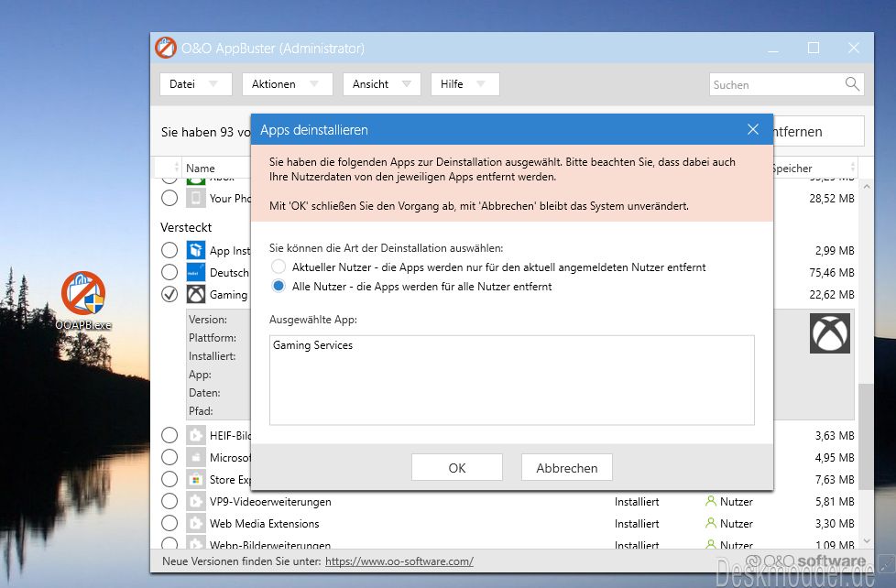Check the Web Media Extensions checkbox

(x=169, y=523)
